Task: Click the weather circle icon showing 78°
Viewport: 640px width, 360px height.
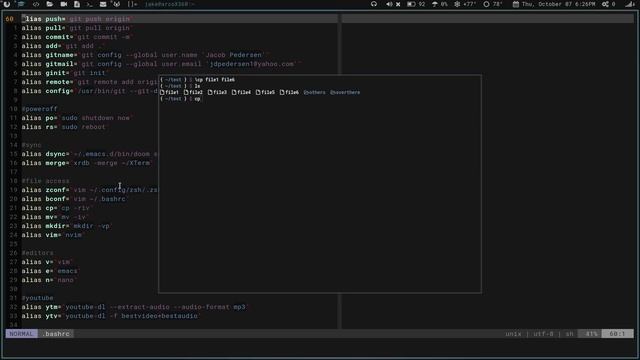Action: pos(486,4)
